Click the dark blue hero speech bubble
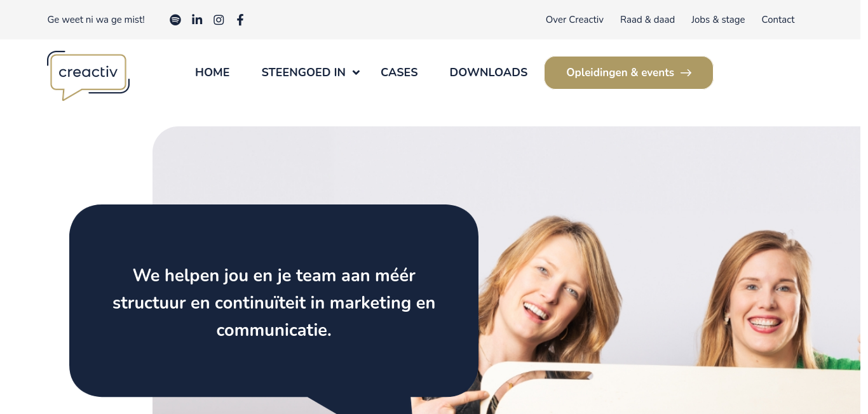The image size is (868, 414). [x=274, y=301]
